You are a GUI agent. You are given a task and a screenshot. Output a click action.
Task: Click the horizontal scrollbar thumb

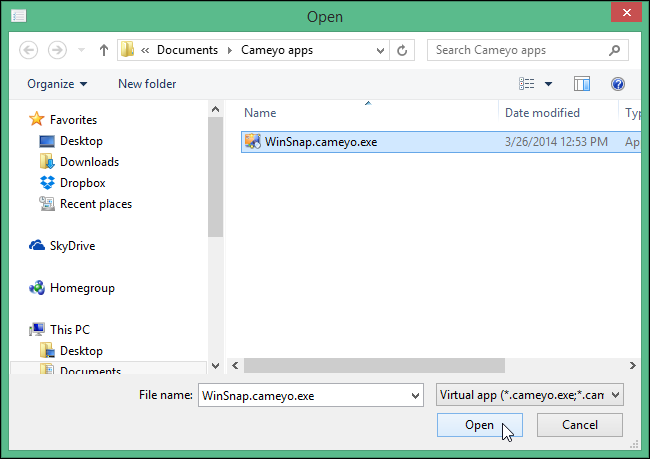(x=374, y=366)
